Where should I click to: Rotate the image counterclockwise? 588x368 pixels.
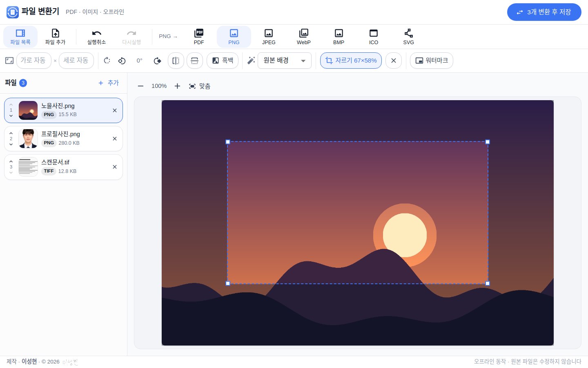coord(122,61)
